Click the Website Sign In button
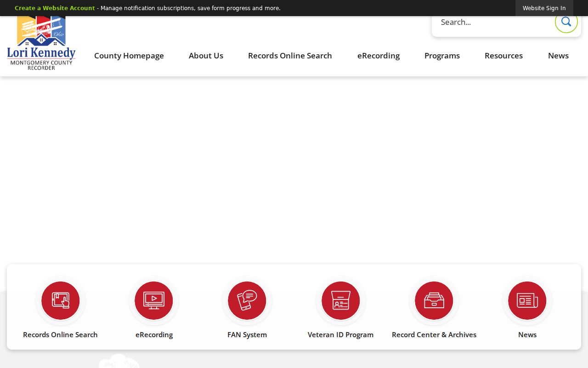 click(x=544, y=8)
